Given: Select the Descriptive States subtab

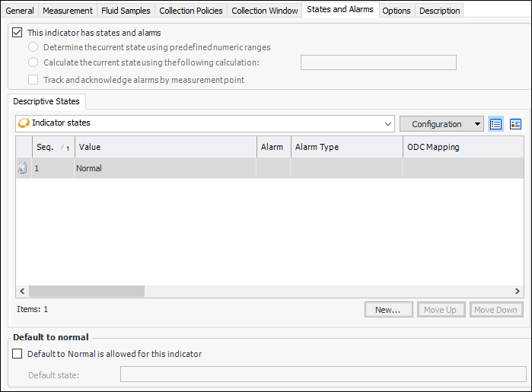Looking at the screenshot, I should (x=46, y=101).
